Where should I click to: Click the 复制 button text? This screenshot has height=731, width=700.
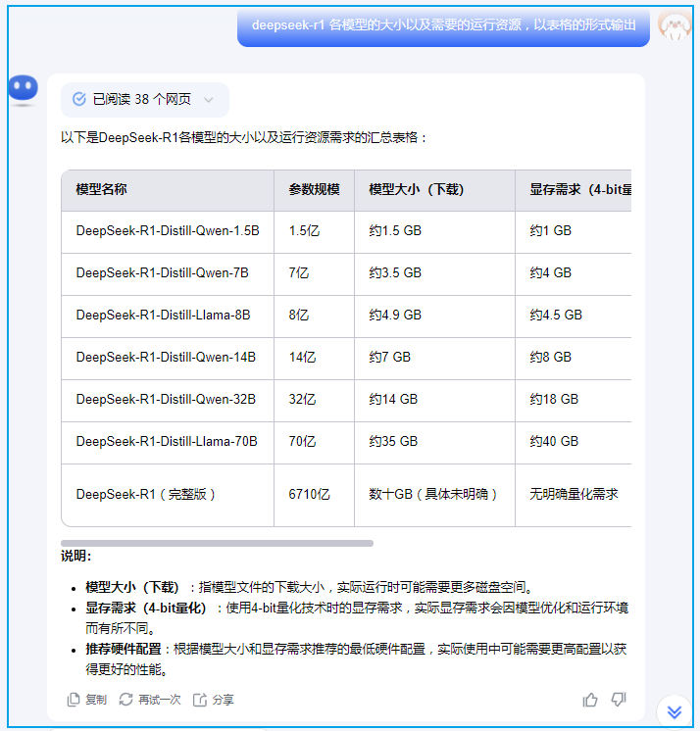96,700
